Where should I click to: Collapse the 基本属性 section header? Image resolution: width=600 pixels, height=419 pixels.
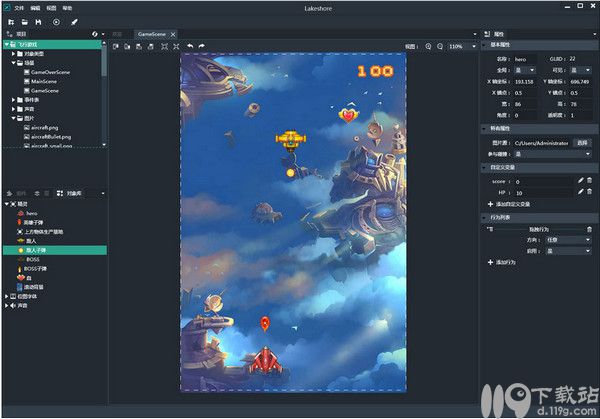[540, 45]
